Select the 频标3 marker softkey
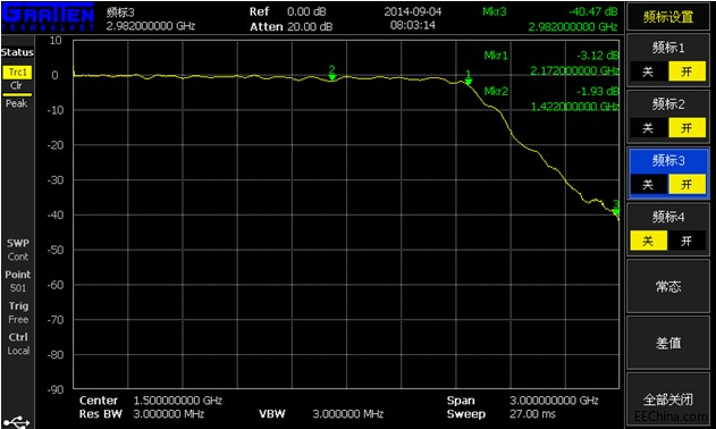The height and width of the screenshot is (429, 716). coord(668,160)
